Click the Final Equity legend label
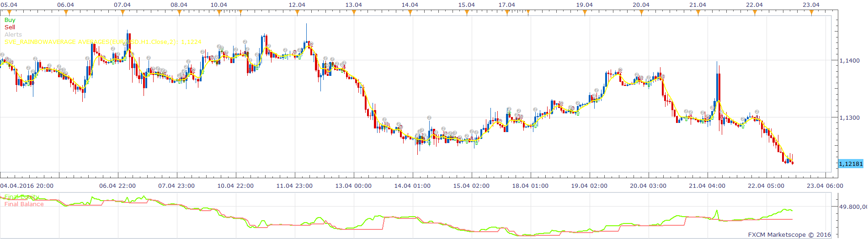This screenshot has height=239, width=868. (x=21, y=197)
